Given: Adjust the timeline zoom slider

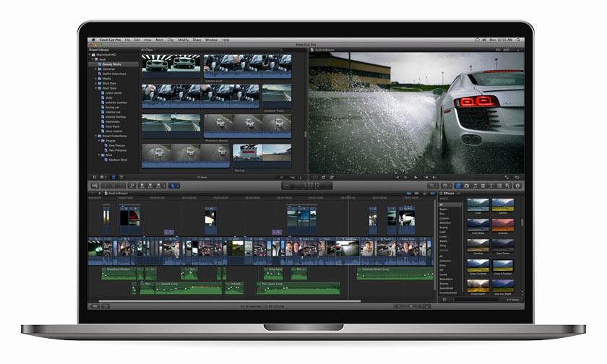Looking at the screenshot, I should tap(411, 306).
